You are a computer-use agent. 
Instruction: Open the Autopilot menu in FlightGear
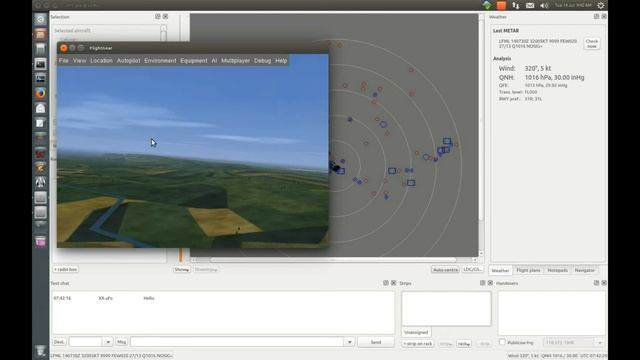[x=129, y=60]
